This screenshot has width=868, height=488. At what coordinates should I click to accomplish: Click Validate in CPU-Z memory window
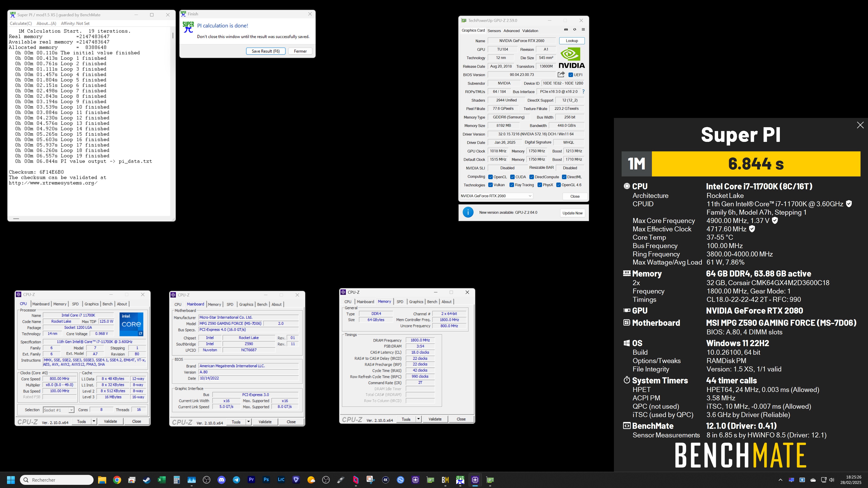(x=435, y=419)
